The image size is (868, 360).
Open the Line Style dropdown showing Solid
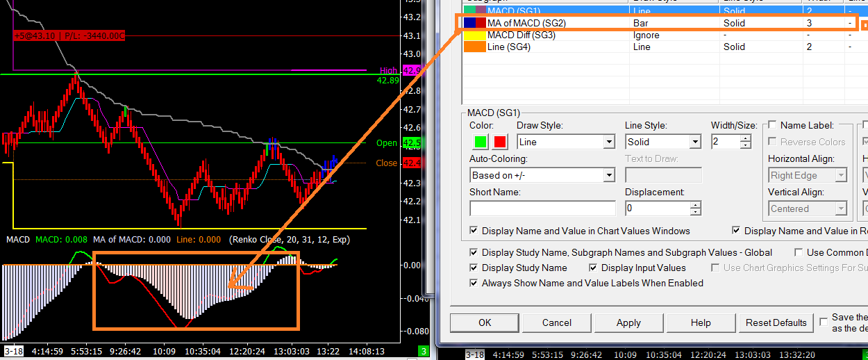663,142
